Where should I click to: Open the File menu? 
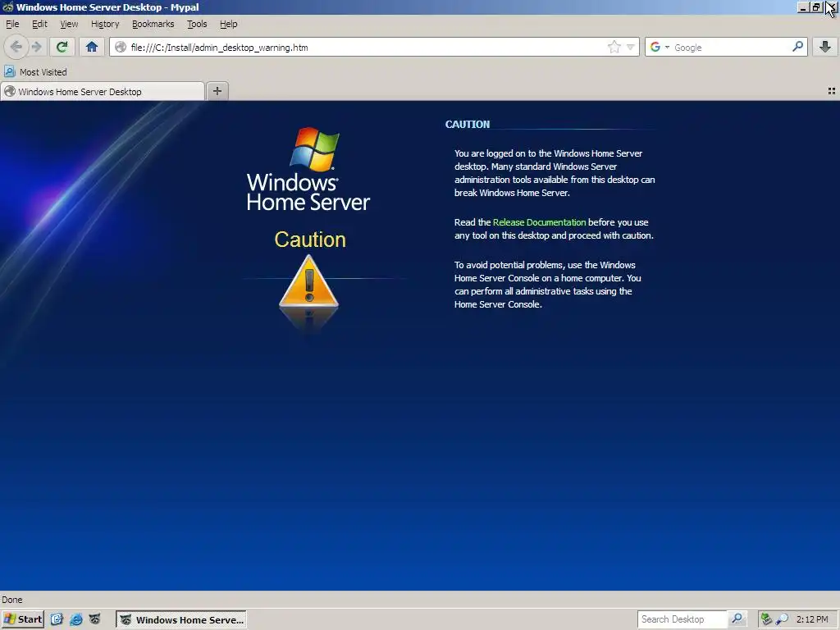(12, 24)
